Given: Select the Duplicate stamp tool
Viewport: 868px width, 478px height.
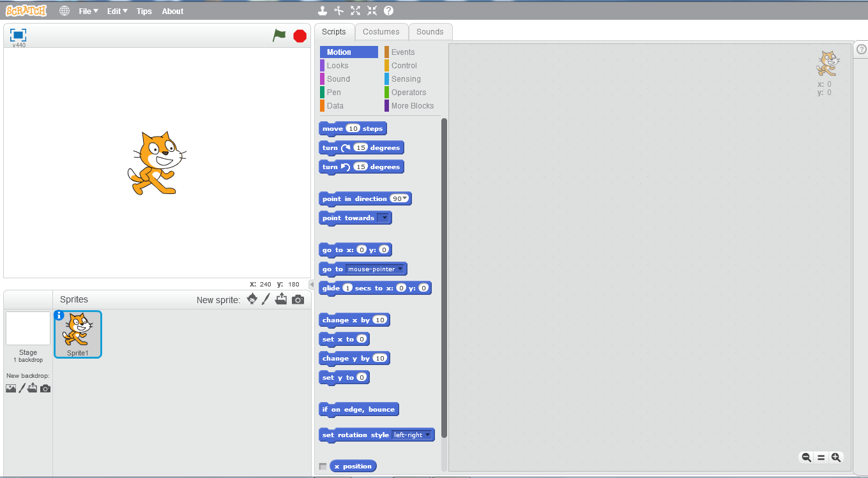Looking at the screenshot, I should [x=323, y=10].
